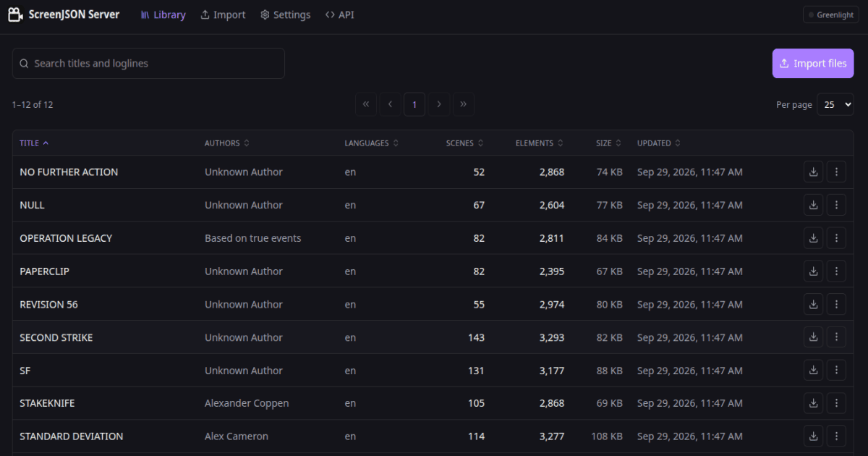
Task: Open the Settings tab
Action: click(285, 14)
